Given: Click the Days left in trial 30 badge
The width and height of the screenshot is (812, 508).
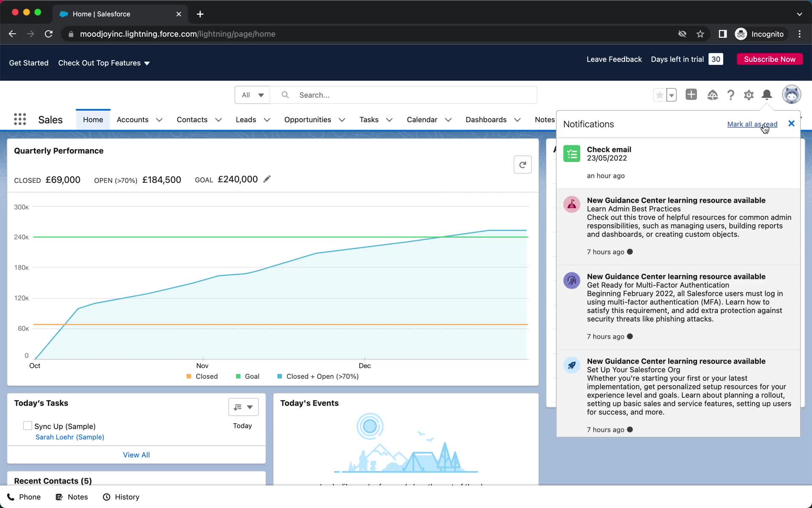Looking at the screenshot, I should [x=716, y=59].
